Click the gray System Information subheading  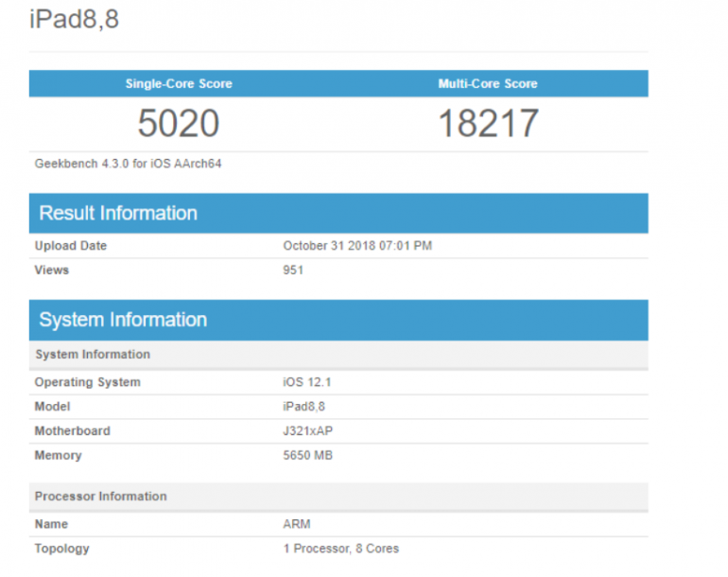coord(93,355)
